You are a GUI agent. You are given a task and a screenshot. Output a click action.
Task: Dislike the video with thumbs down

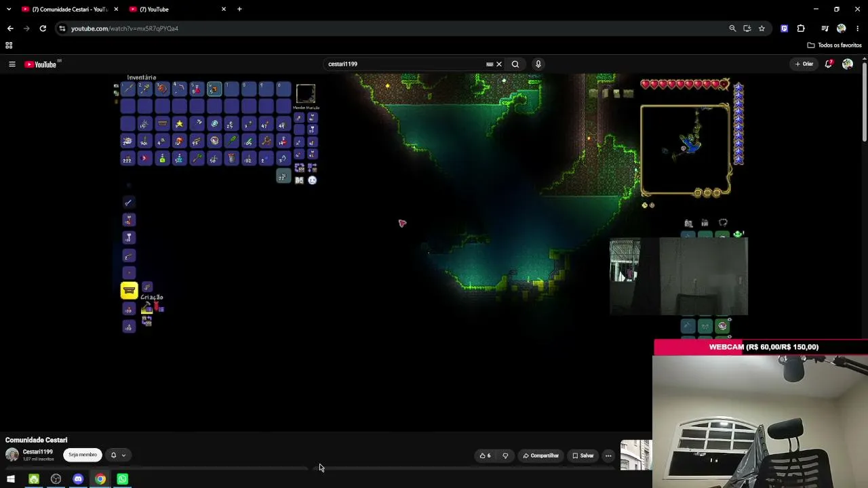[x=505, y=455]
